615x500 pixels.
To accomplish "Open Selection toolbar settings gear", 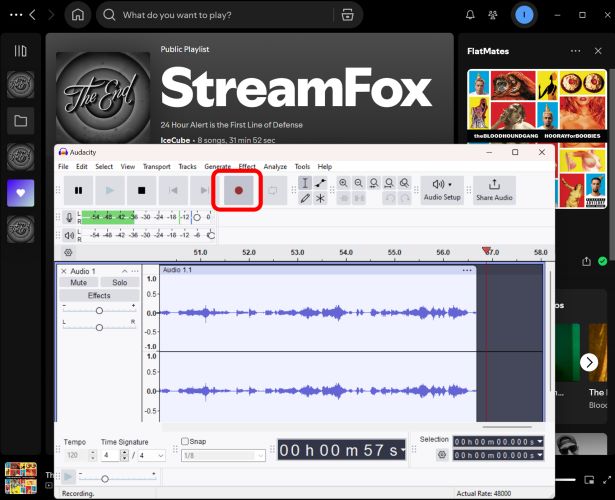I will [442, 455].
